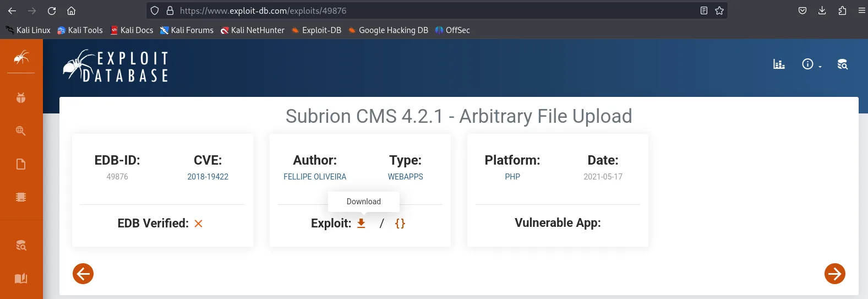Open the extensions puzzle icon
868x299 pixels.
coord(842,10)
